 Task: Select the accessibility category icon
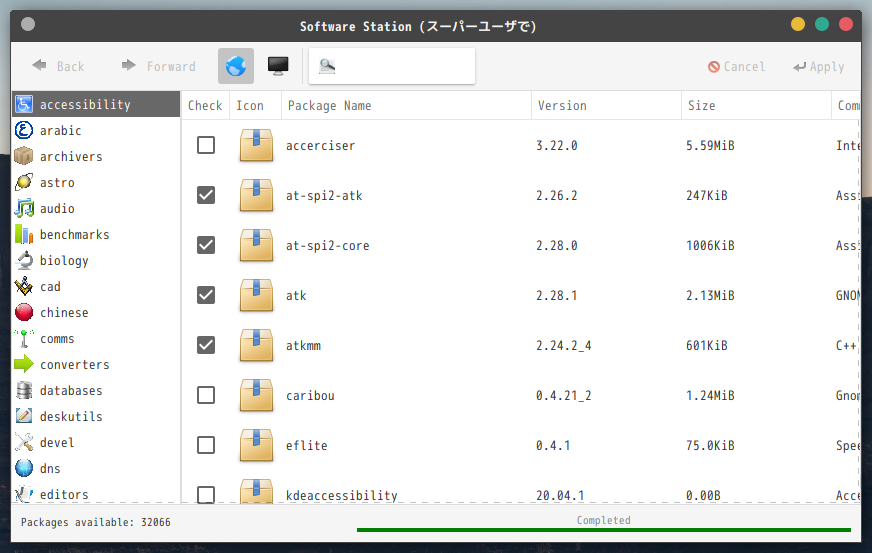(x=24, y=104)
